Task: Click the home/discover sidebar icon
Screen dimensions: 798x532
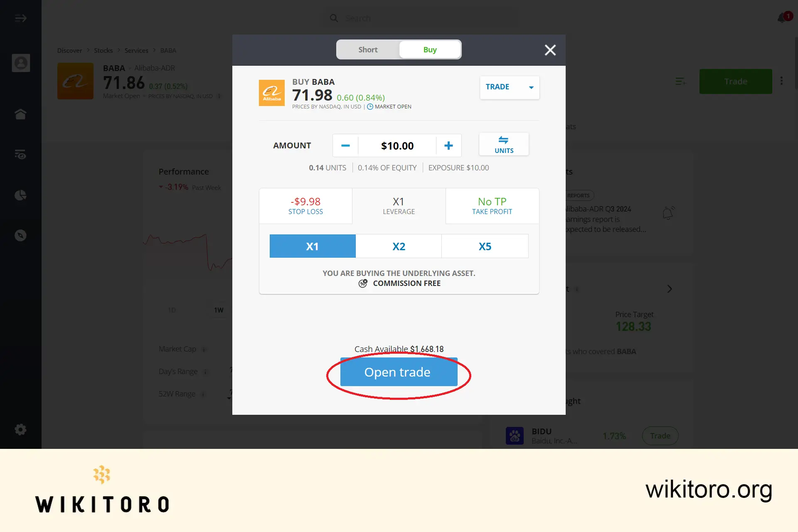Action: 21,113
